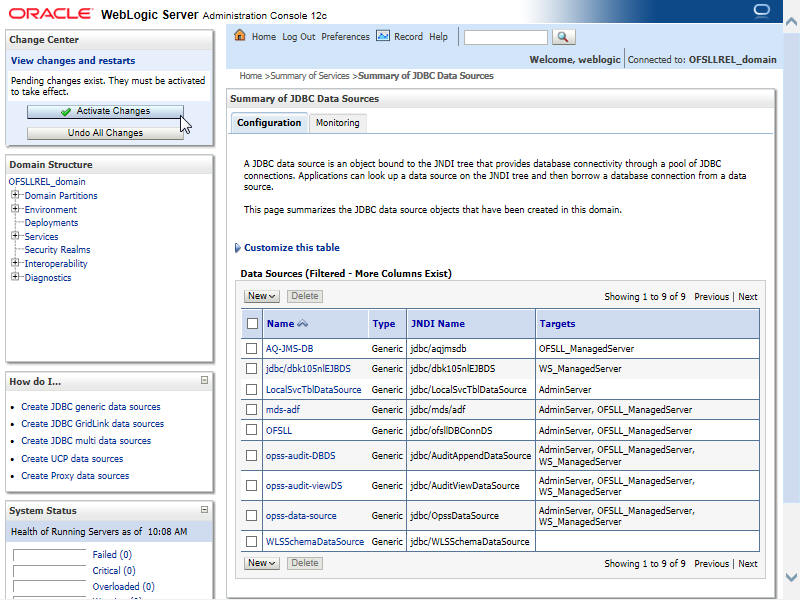
Task: Click the top search input field
Action: tap(506, 37)
